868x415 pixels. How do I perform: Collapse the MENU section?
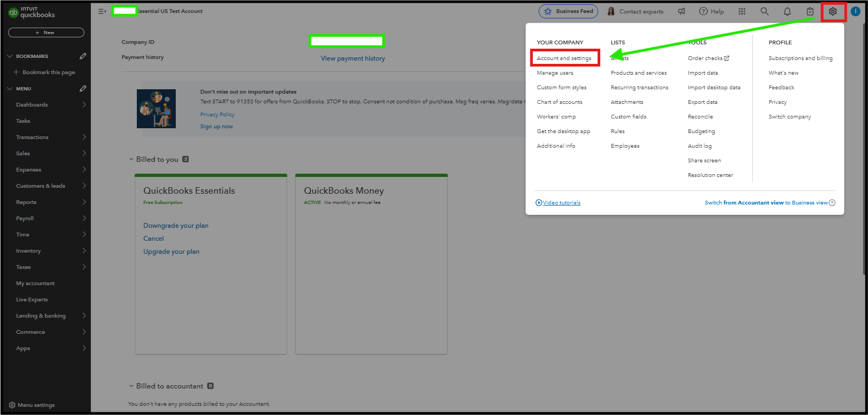[10, 89]
